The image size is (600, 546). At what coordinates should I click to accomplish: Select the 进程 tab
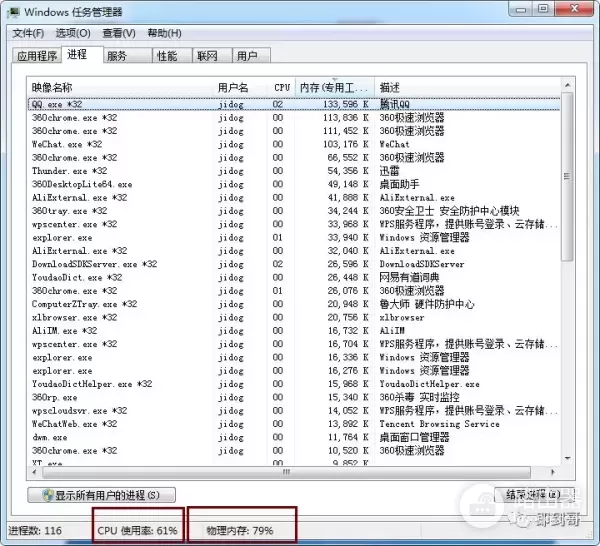click(x=82, y=55)
